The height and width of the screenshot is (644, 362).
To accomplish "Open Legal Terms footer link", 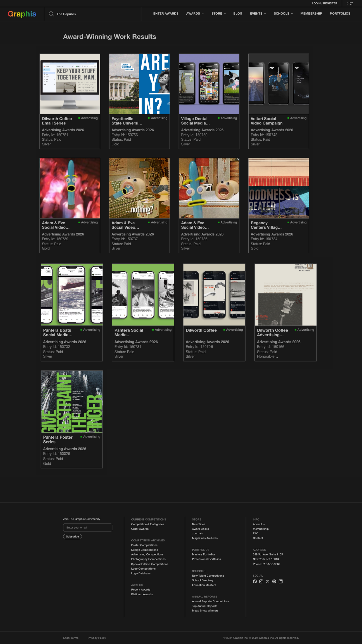I will [71, 638].
